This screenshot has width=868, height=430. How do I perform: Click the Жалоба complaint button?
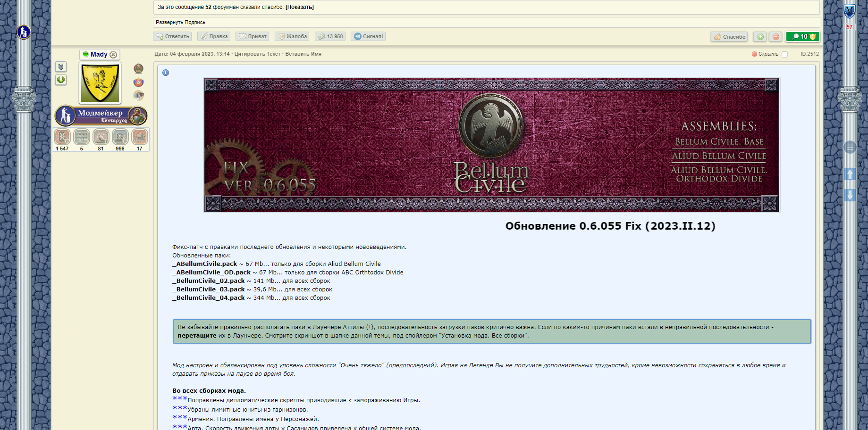[x=292, y=36]
